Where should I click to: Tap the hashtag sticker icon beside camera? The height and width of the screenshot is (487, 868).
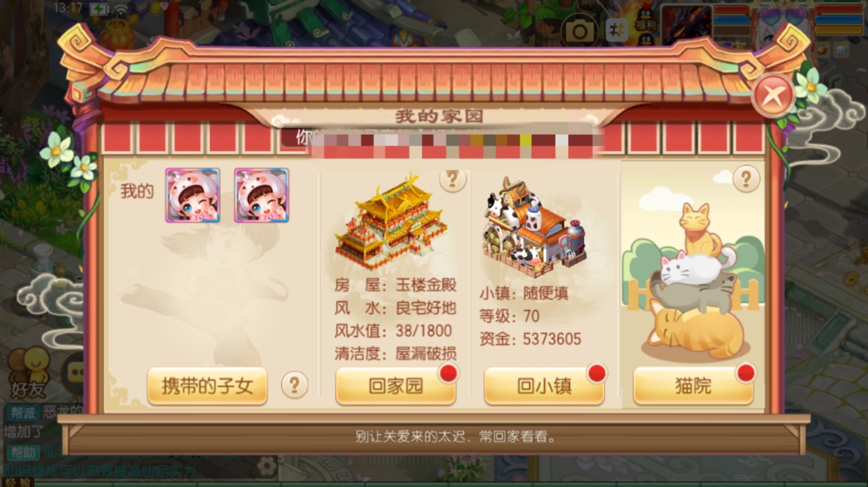[617, 31]
